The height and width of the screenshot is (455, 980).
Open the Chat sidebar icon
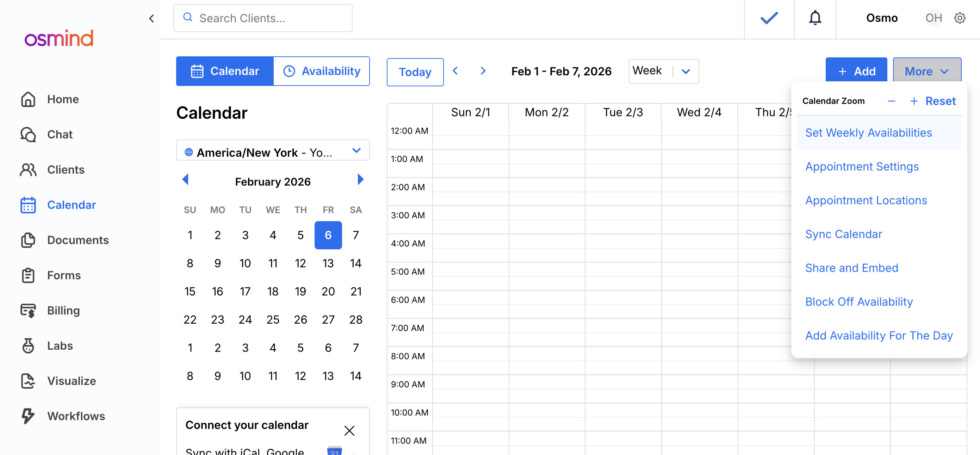(28, 134)
